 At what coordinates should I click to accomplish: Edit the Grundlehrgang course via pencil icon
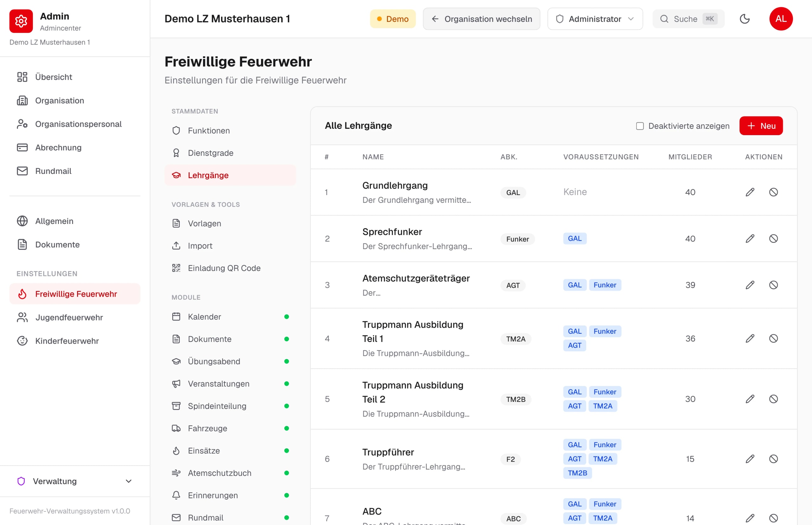(750, 192)
